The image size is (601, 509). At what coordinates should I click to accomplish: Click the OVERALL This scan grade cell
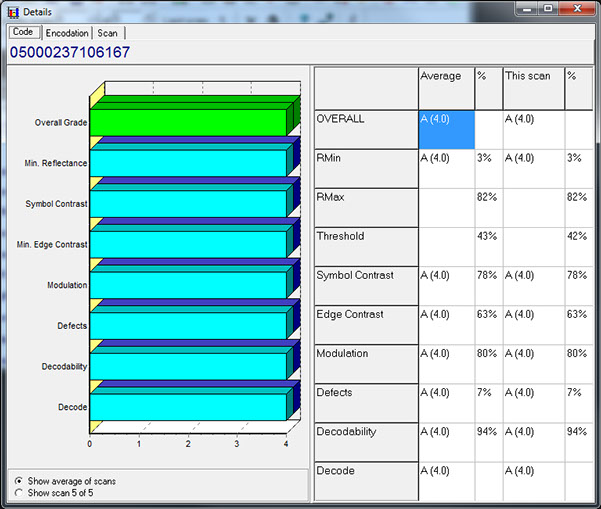[534, 130]
